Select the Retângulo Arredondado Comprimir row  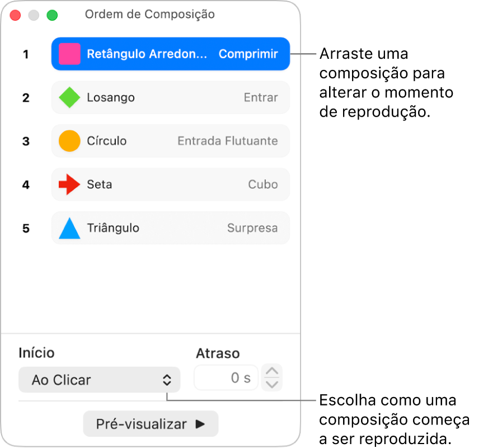(171, 54)
